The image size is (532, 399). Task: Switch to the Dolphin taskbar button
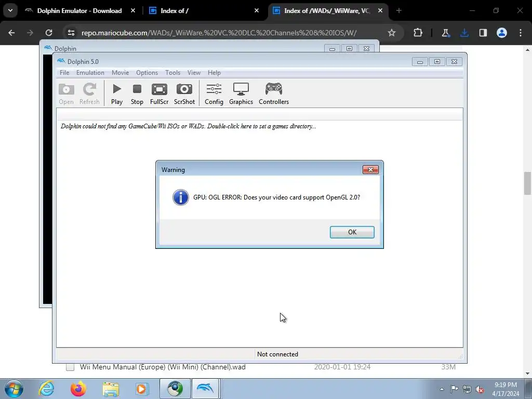206,389
